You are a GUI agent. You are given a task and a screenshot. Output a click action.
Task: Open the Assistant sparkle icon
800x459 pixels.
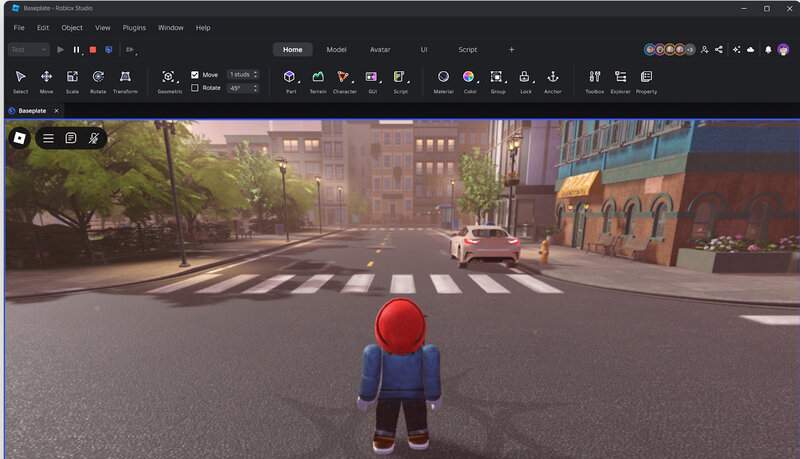(x=736, y=49)
